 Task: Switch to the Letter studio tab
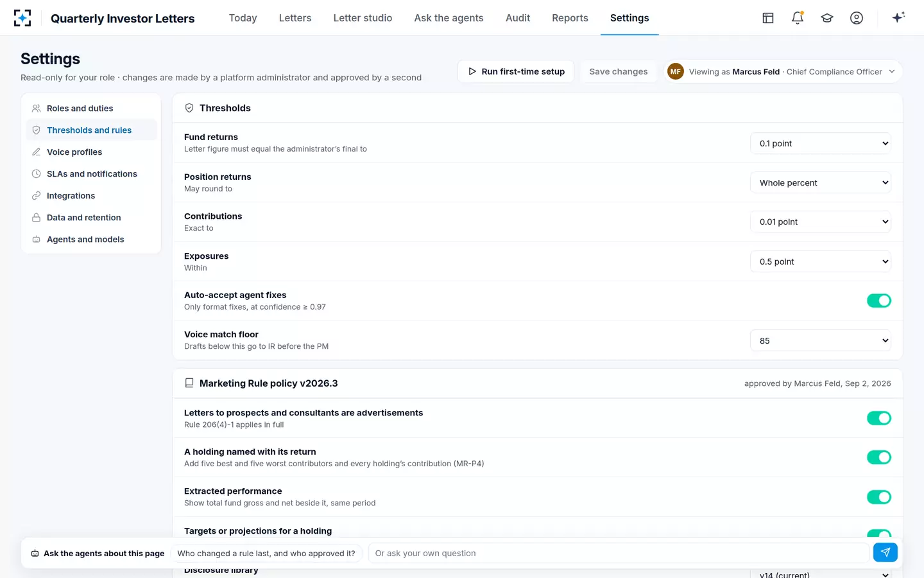[x=363, y=18]
